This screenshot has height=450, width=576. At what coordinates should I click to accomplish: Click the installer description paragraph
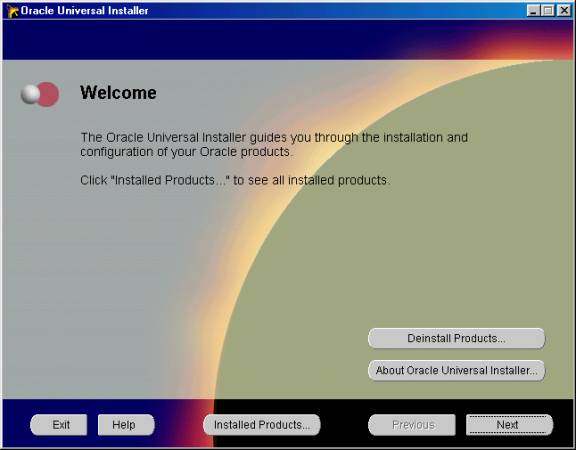click(x=274, y=144)
